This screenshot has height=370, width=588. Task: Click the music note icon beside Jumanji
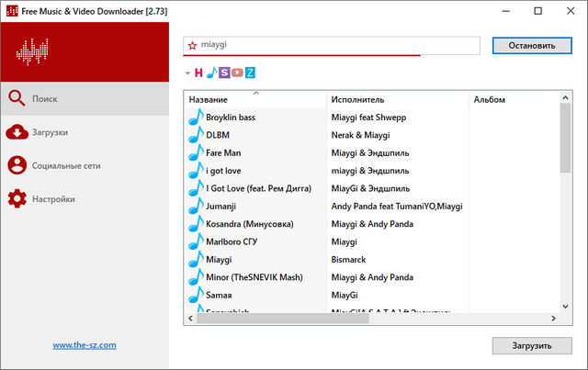pyautogui.click(x=194, y=206)
